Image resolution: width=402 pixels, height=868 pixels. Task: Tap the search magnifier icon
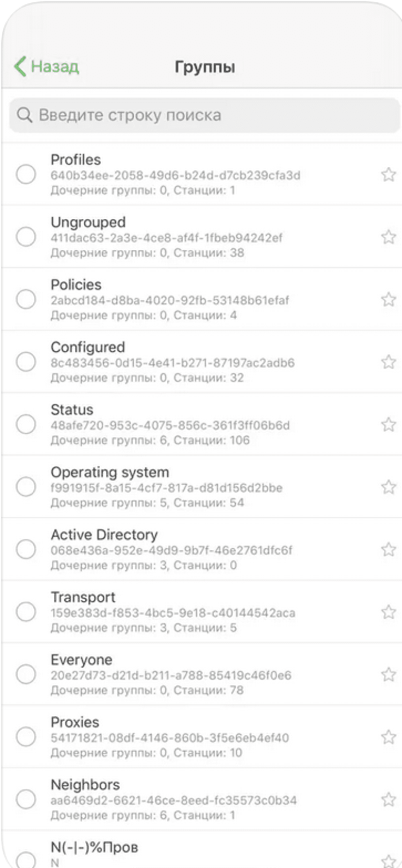(25, 115)
